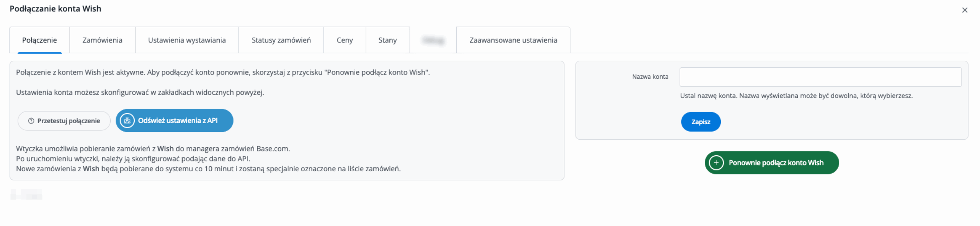
Task: Open the Ceny tab
Action: click(345, 40)
